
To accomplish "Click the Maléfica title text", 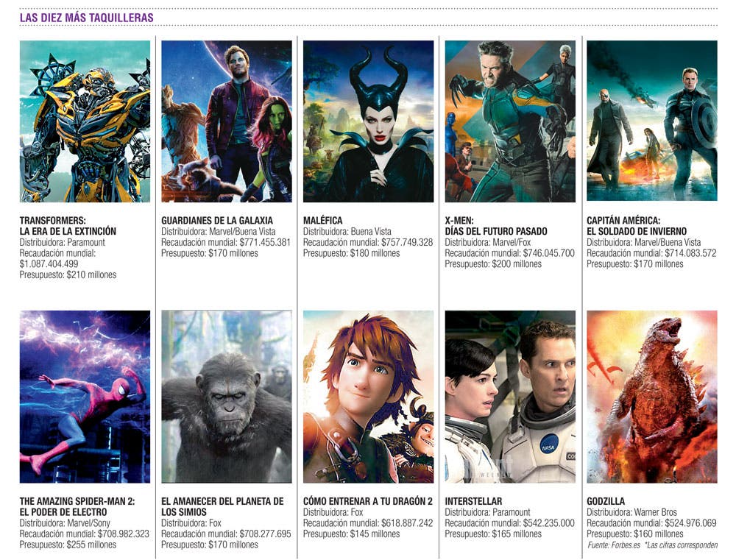I will [323, 220].
